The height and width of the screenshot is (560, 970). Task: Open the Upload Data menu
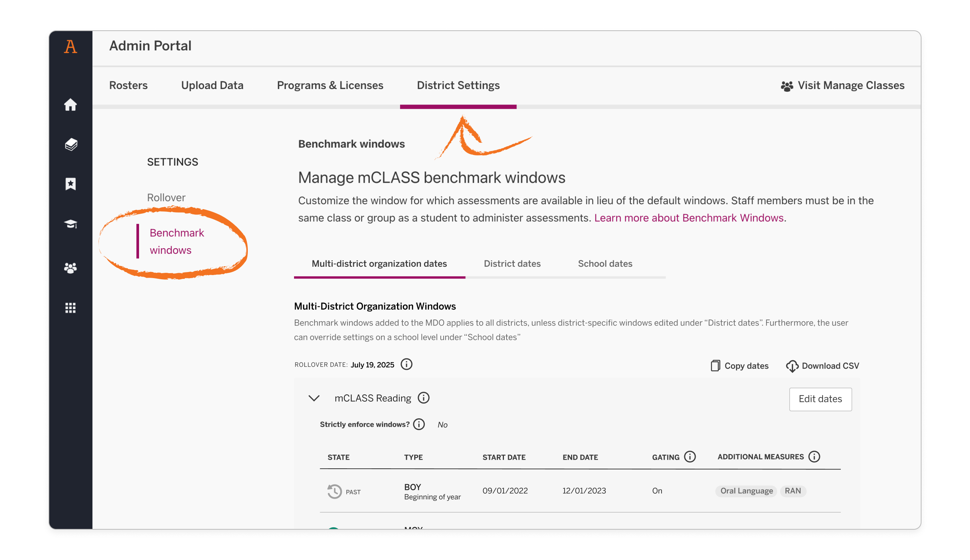(x=212, y=85)
